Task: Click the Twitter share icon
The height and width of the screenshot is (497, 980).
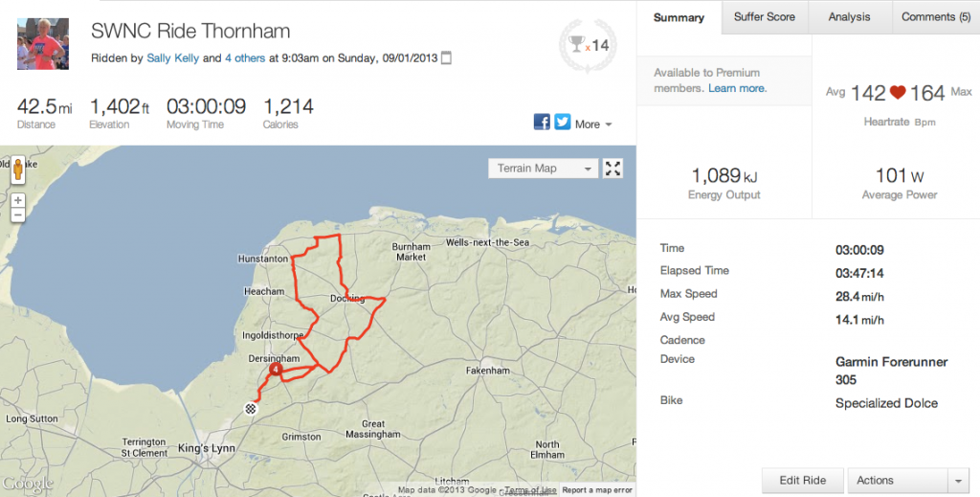Action: click(x=562, y=123)
